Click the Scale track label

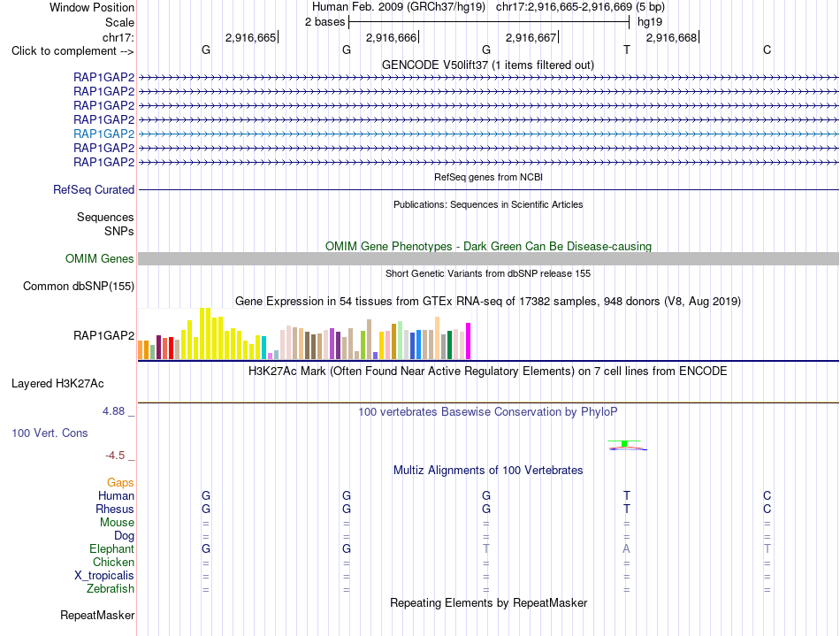119,22
